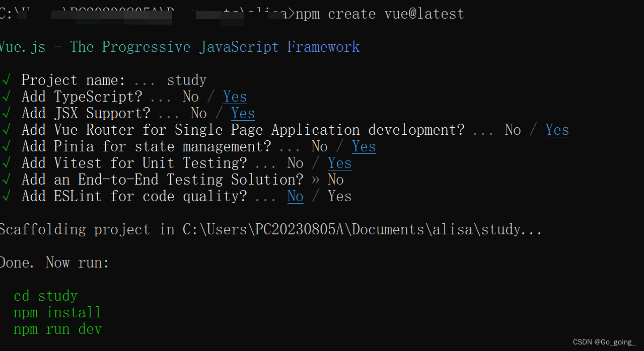This screenshot has width=644, height=351.
Task: Click 'No' on the Add TypeScript line
Action: (x=191, y=97)
